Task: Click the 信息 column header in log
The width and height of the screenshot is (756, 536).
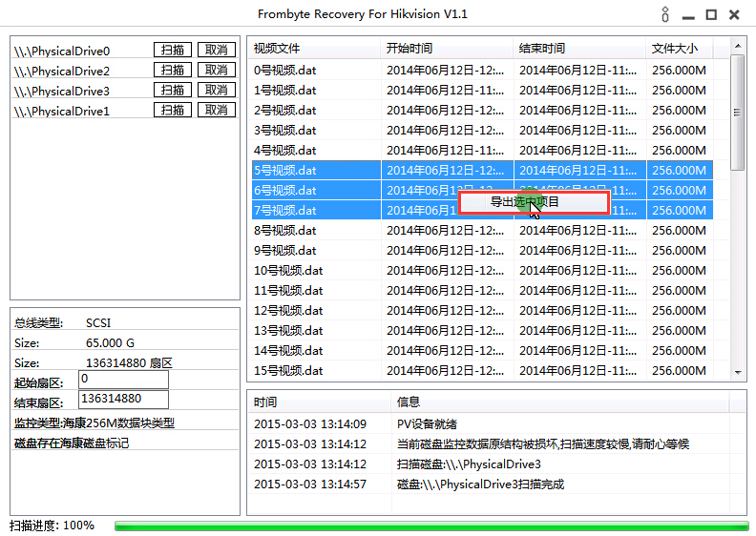Action: (x=560, y=402)
